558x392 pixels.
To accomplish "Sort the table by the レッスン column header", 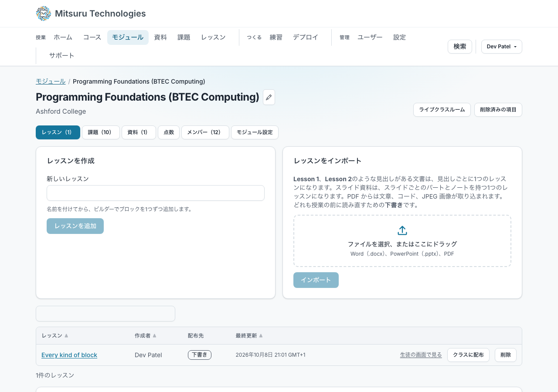I will pos(55,336).
